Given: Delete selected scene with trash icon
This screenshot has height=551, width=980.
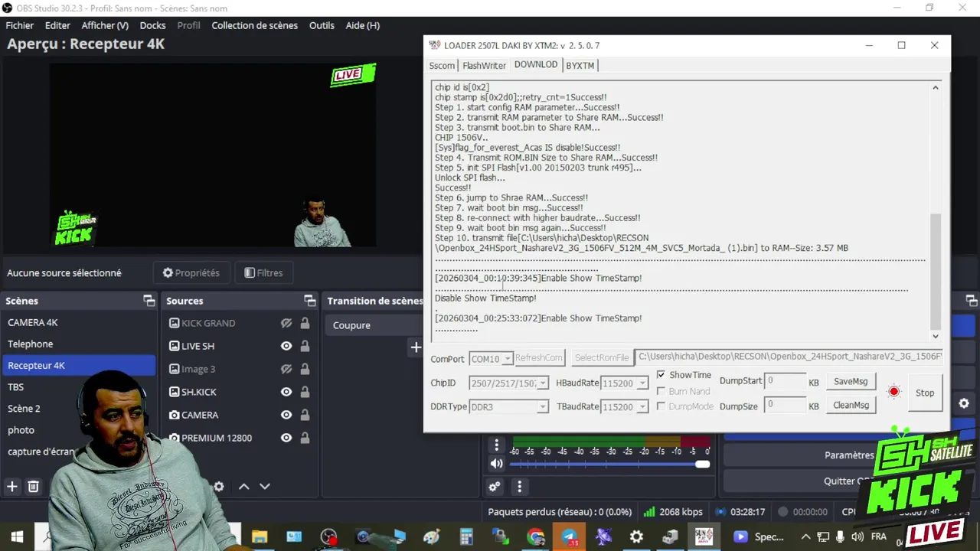Looking at the screenshot, I should click(x=33, y=486).
